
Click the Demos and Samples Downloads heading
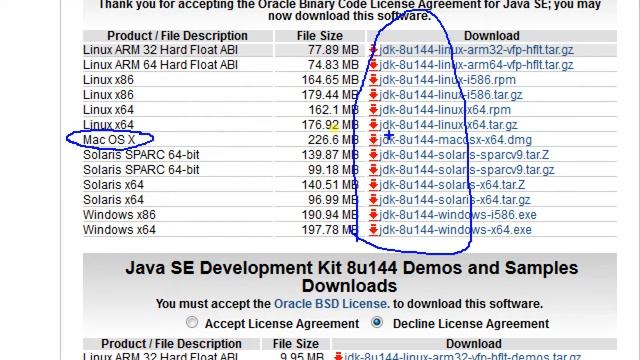click(351, 277)
